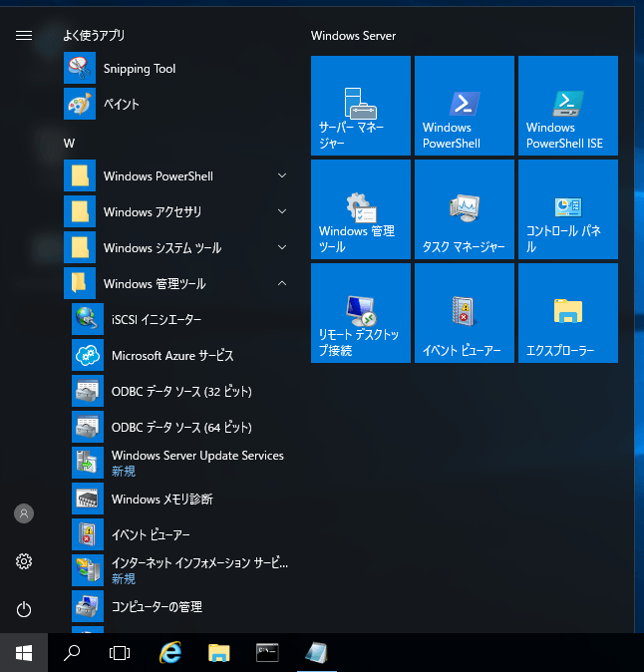Open イベント ビューアー in the app list
Viewport: 644px width, 672px height.
(x=180, y=534)
